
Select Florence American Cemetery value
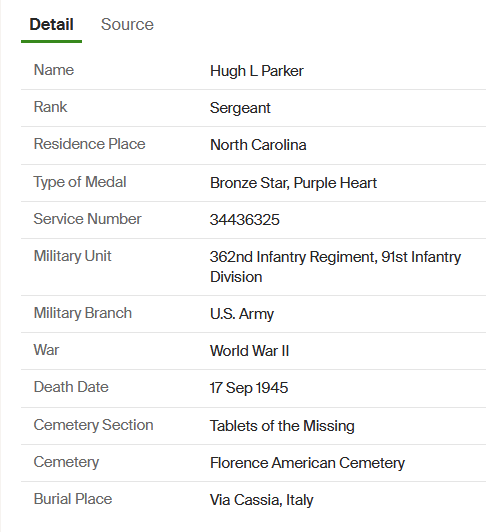point(307,463)
